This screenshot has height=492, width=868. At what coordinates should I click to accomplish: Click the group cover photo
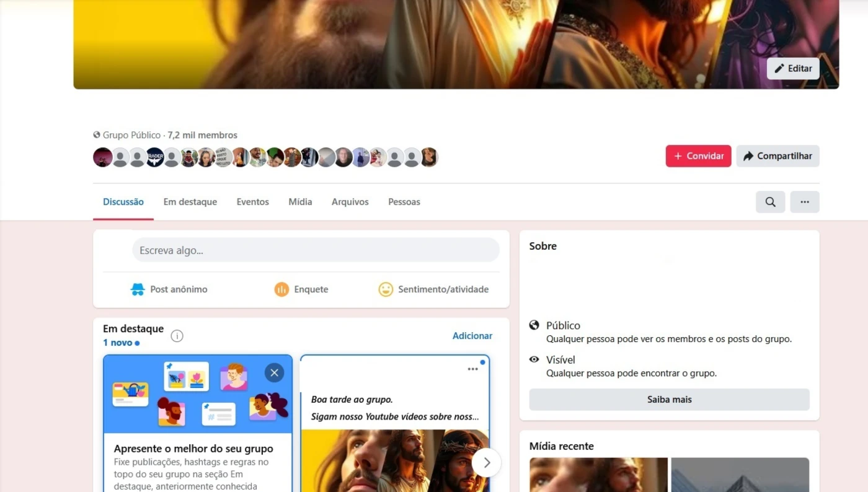point(456,43)
